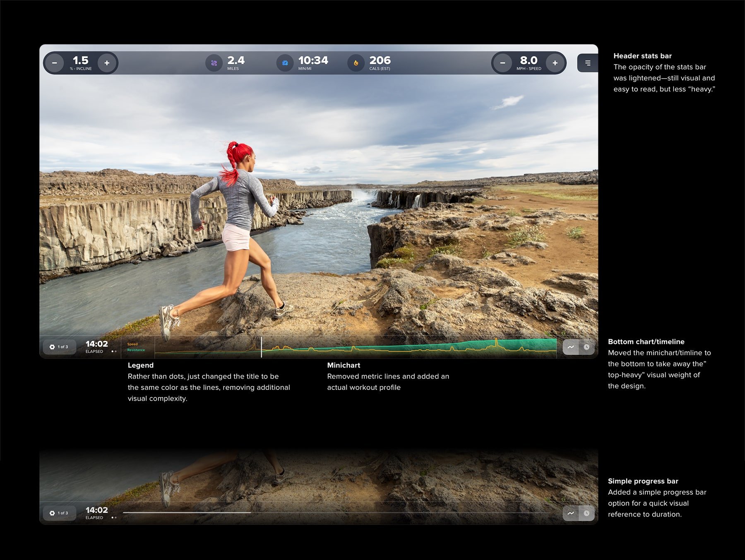Select the 1.5 % incline value
Image resolution: width=745 pixels, height=560 pixels.
(x=81, y=63)
